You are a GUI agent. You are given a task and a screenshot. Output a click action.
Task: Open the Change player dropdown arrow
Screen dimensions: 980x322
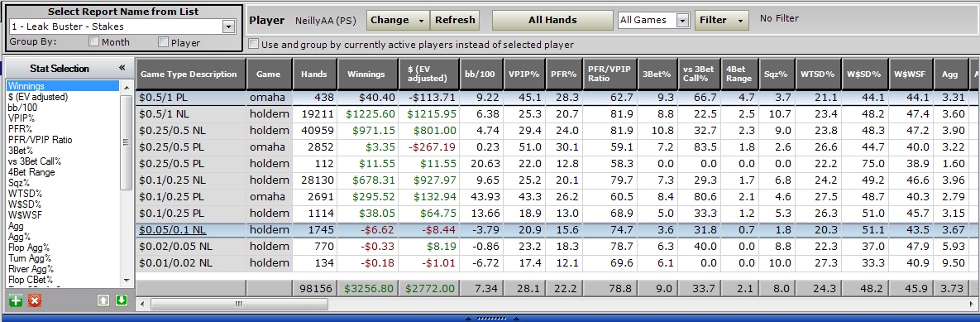(x=421, y=20)
